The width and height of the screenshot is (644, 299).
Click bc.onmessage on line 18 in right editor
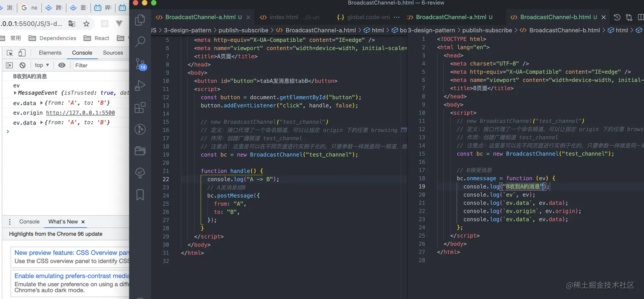coord(477,178)
